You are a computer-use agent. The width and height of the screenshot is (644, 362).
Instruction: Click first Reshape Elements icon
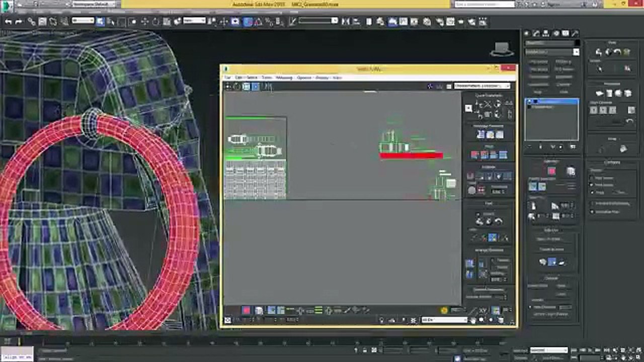(x=480, y=134)
